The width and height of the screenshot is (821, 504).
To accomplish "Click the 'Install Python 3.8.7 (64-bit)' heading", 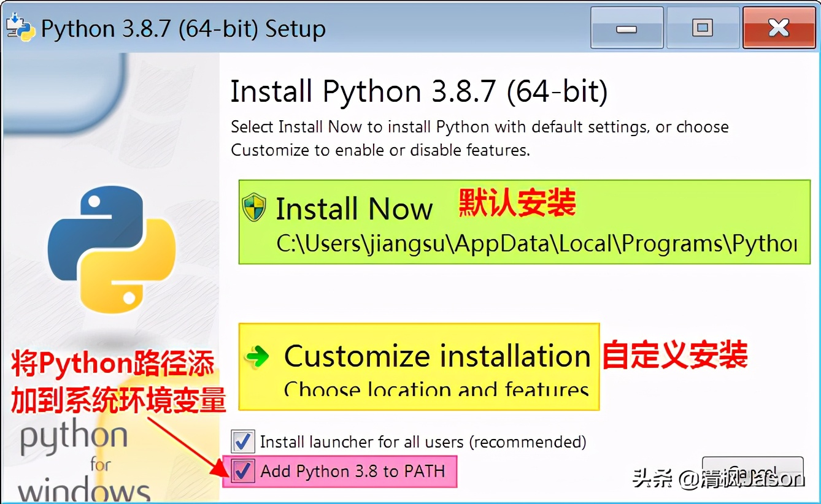I will (x=419, y=91).
